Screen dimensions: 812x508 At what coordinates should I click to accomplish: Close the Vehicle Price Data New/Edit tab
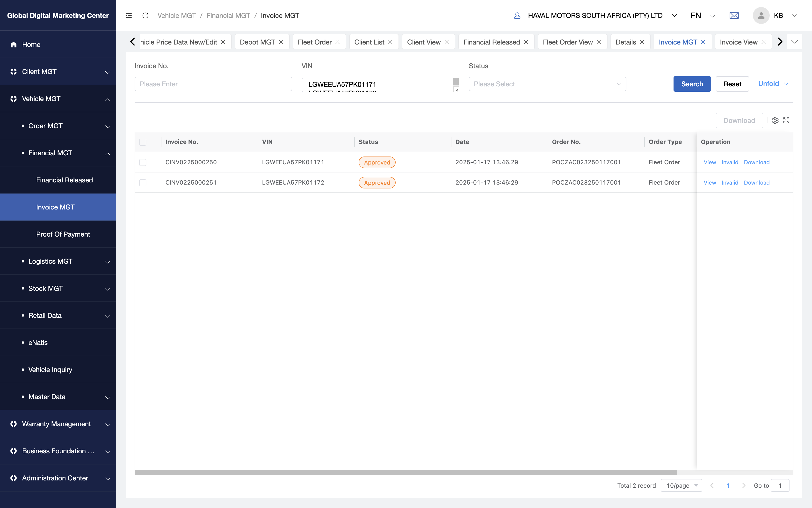click(223, 42)
